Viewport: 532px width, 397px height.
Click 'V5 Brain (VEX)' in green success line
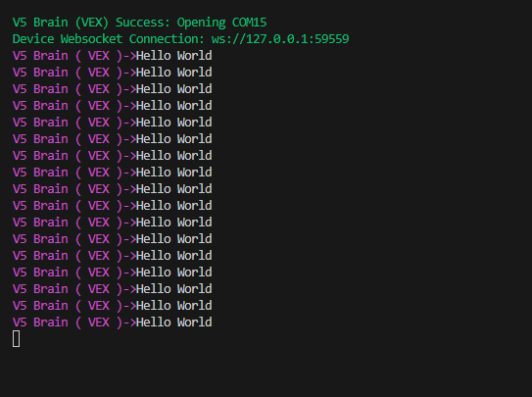[61, 22]
